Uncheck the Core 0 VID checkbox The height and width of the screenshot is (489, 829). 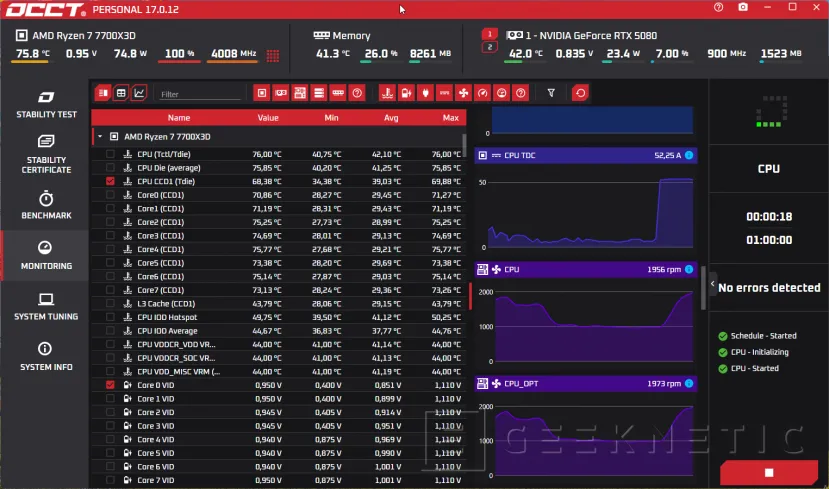click(110, 384)
